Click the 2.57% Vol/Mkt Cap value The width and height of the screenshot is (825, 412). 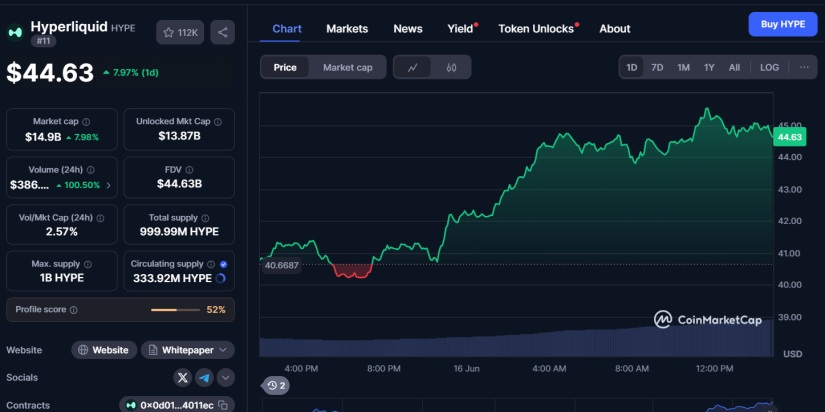point(62,232)
